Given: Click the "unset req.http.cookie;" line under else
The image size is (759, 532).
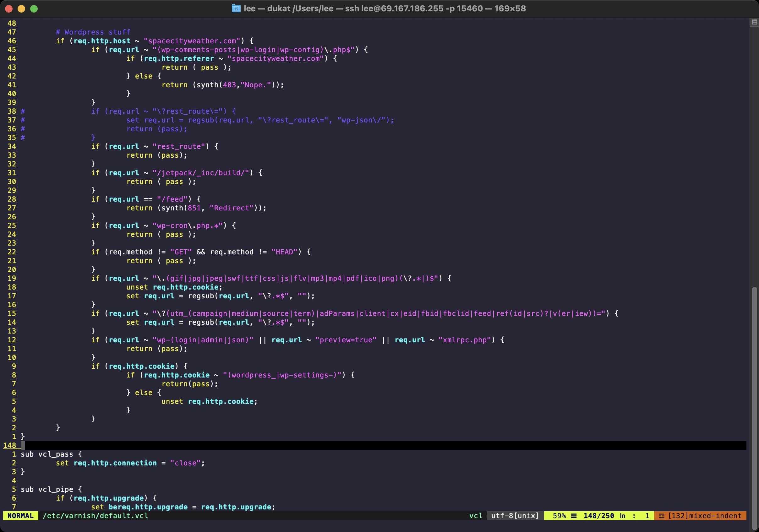Looking at the screenshot, I should pos(209,401).
